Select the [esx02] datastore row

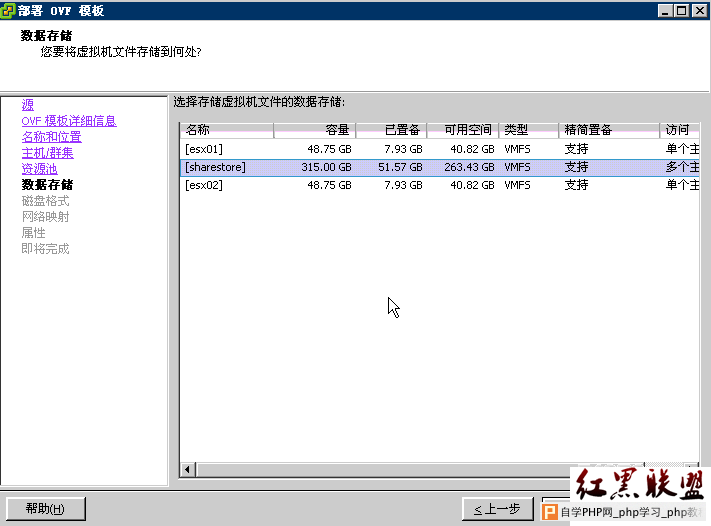coord(439,185)
